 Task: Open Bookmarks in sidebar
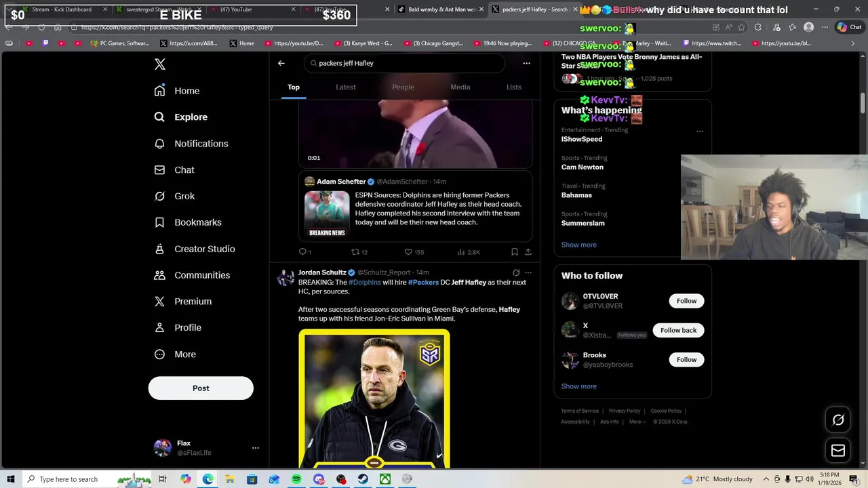point(188,222)
